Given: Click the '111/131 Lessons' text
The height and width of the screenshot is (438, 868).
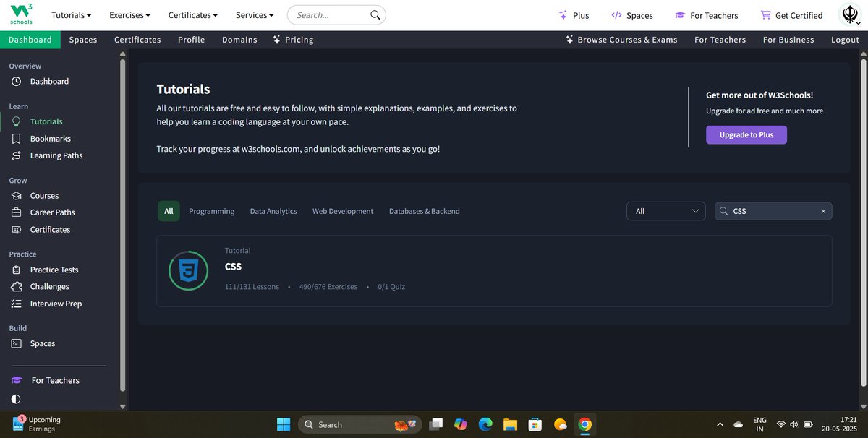Looking at the screenshot, I should click(252, 287).
